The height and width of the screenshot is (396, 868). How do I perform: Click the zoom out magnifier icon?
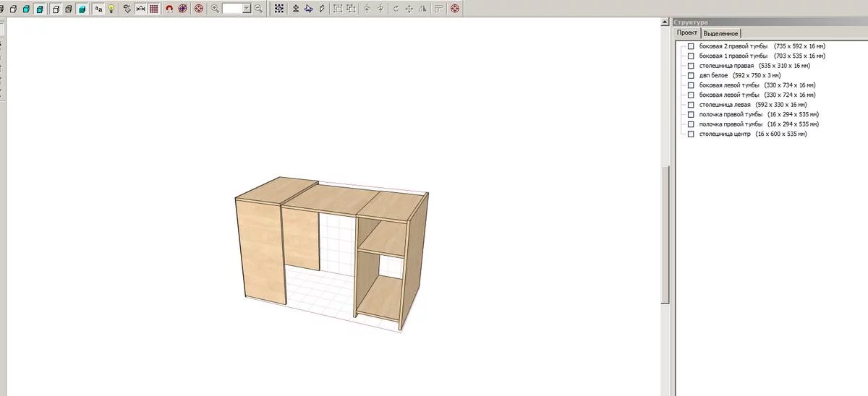click(258, 9)
